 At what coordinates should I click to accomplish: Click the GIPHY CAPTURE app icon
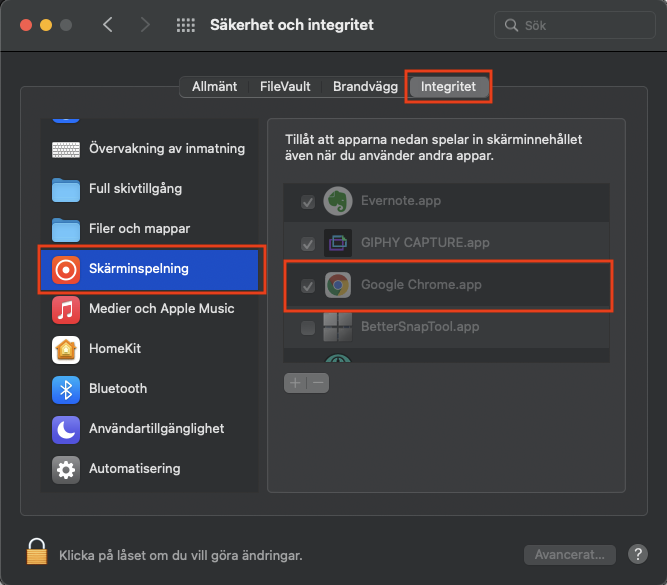click(338, 243)
